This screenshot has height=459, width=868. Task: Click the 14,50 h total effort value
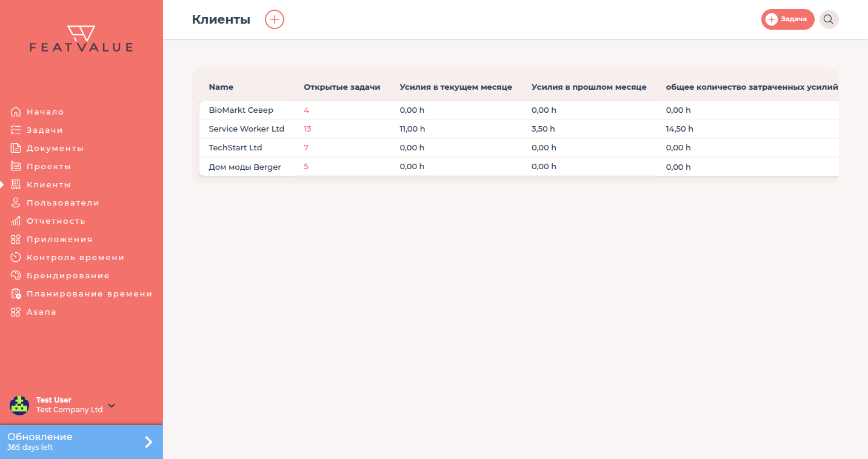(679, 129)
